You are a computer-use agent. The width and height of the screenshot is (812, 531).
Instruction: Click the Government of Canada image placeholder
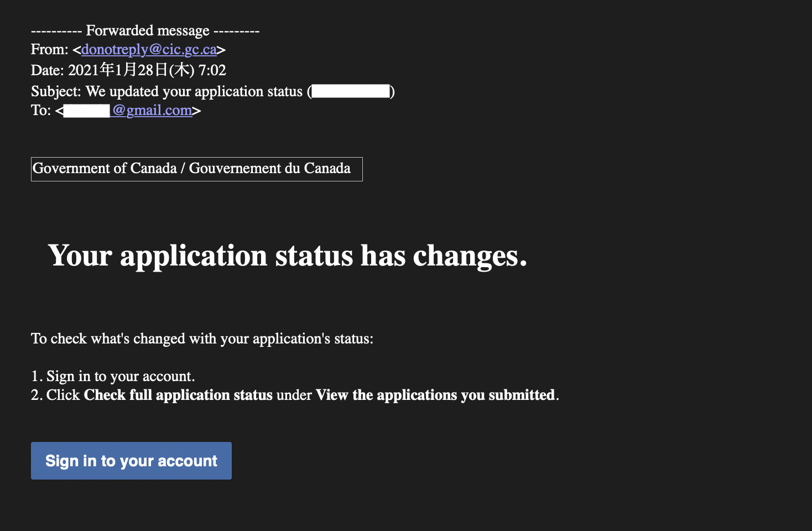[x=197, y=169]
